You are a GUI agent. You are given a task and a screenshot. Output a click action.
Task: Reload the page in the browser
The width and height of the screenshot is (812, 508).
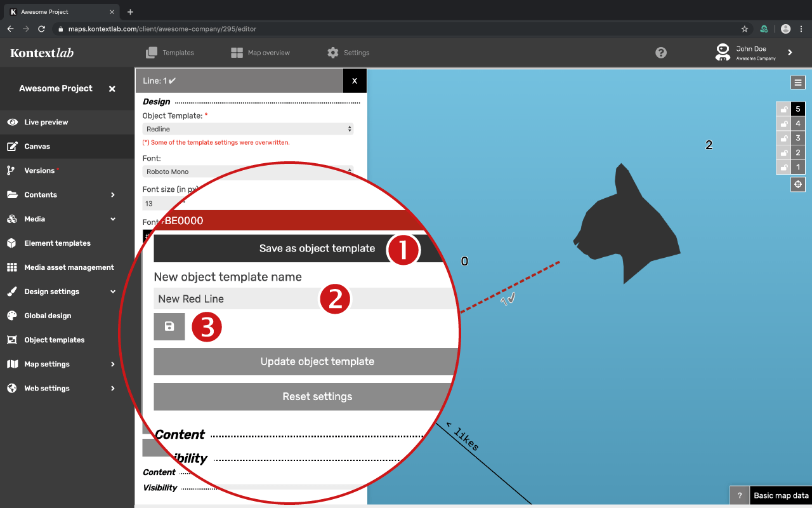(x=42, y=29)
